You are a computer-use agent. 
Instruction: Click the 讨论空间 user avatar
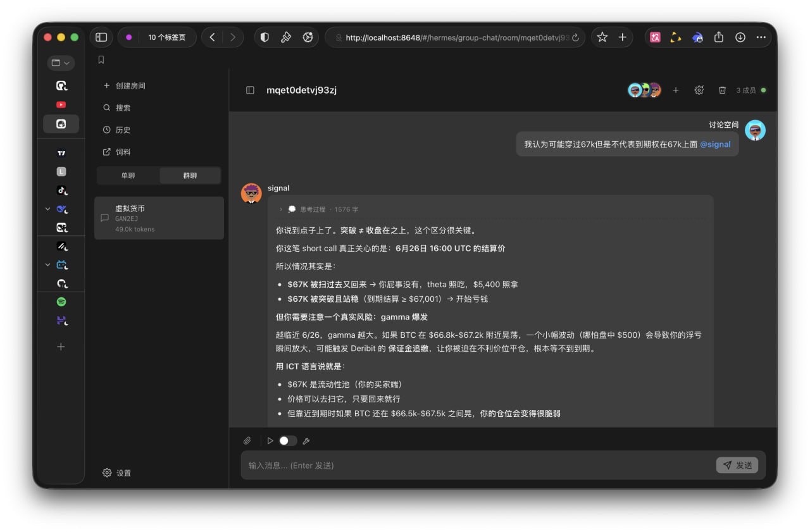tap(755, 130)
